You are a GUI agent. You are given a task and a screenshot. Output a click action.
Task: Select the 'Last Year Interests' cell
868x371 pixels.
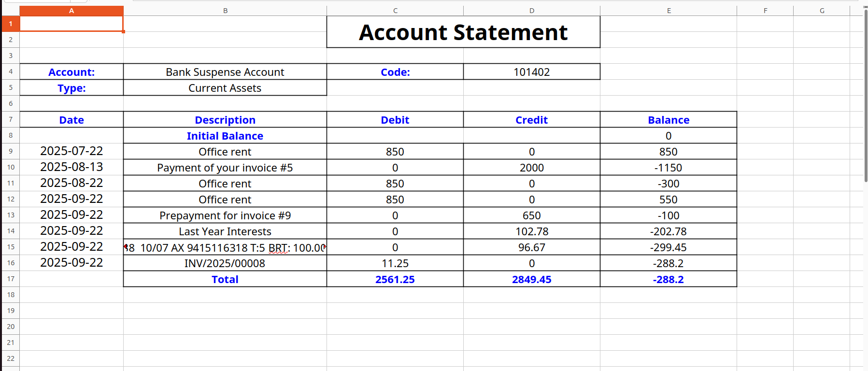pyautogui.click(x=225, y=231)
